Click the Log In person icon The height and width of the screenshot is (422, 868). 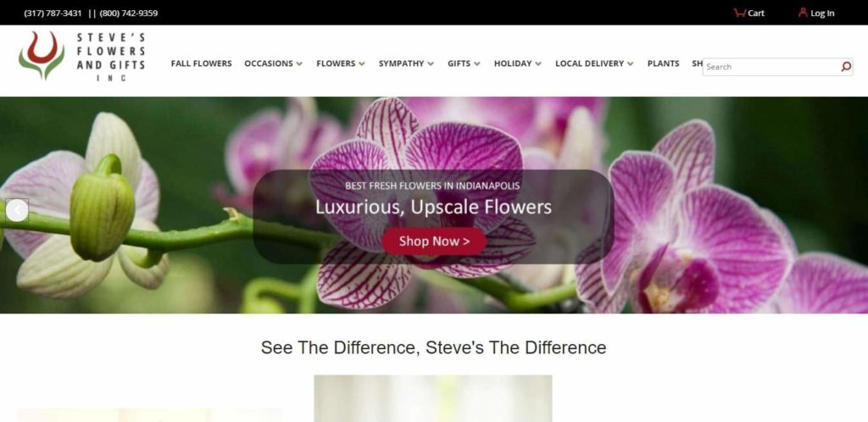(x=803, y=13)
